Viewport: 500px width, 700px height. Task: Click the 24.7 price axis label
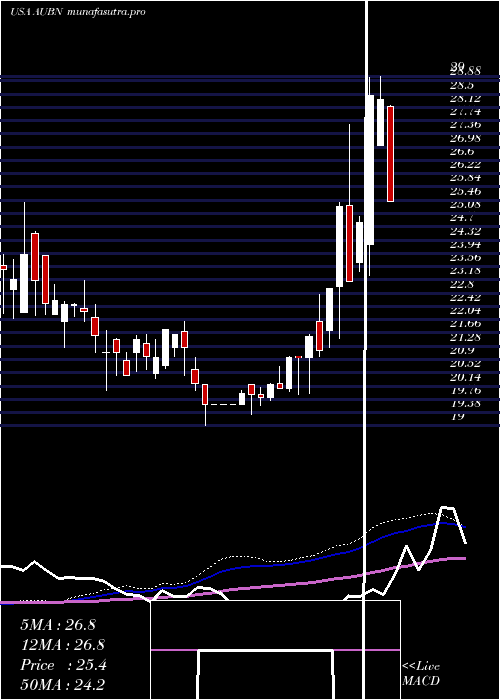click(x=462, y=218)
